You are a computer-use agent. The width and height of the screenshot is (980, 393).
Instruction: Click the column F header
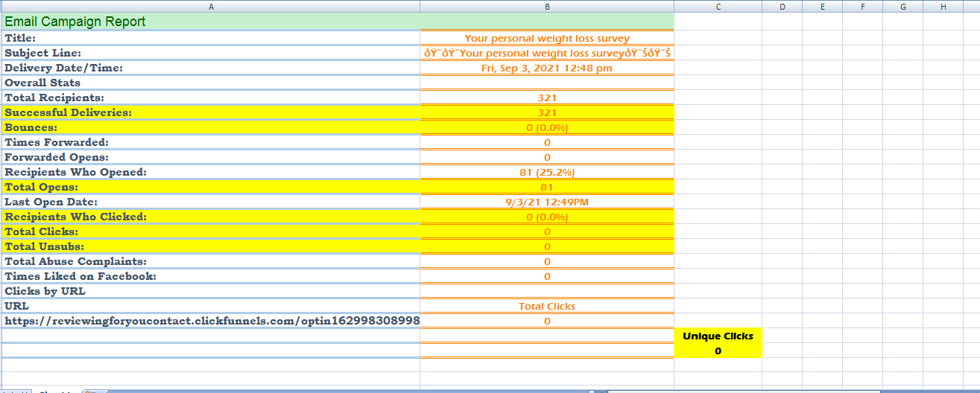point(862,7)
